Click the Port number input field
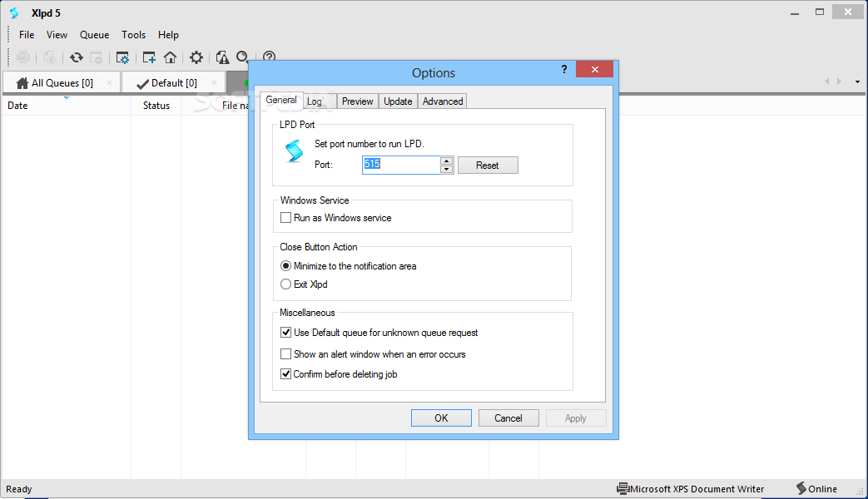Viewport: 868px width, 499px height. (401, 165)
